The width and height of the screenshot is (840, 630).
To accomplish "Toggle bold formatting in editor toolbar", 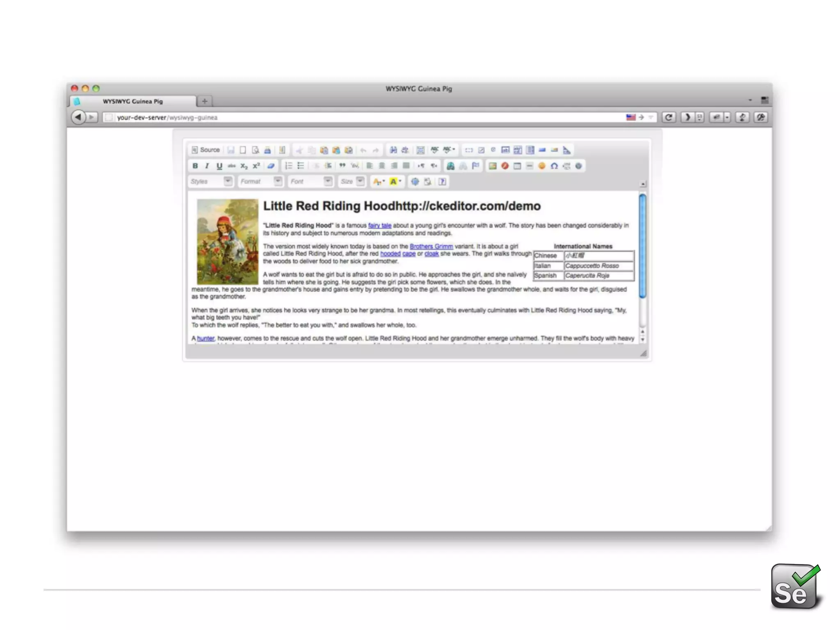I will (195, 166).
